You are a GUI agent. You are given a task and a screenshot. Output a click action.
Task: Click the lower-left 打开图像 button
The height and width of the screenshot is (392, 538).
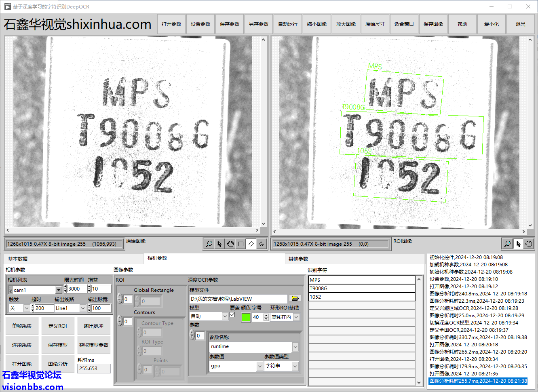pos(22,364)
